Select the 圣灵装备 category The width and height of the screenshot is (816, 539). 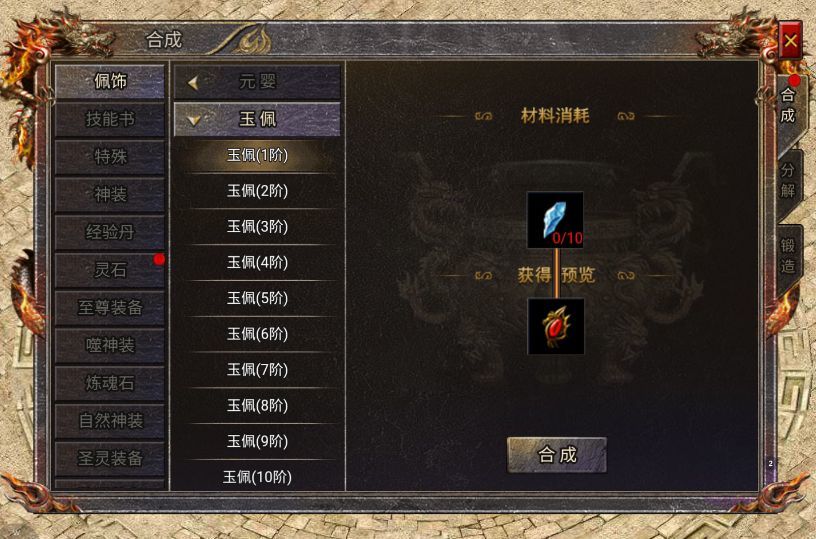click(110, 458)
